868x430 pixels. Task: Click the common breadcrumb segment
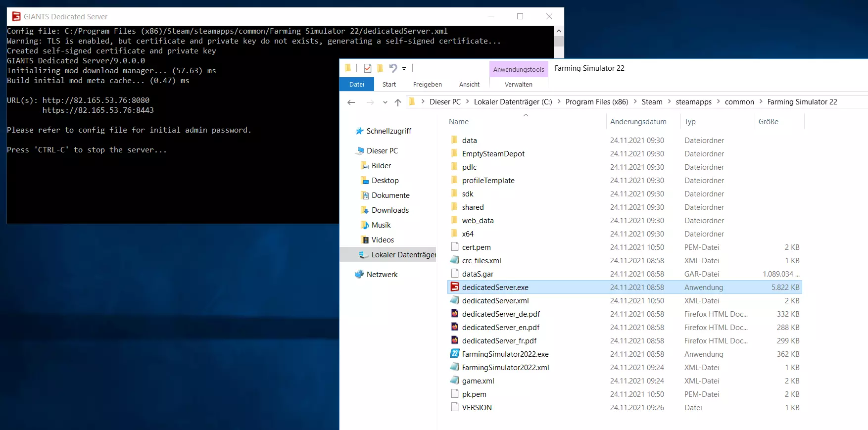coord(739,101)
